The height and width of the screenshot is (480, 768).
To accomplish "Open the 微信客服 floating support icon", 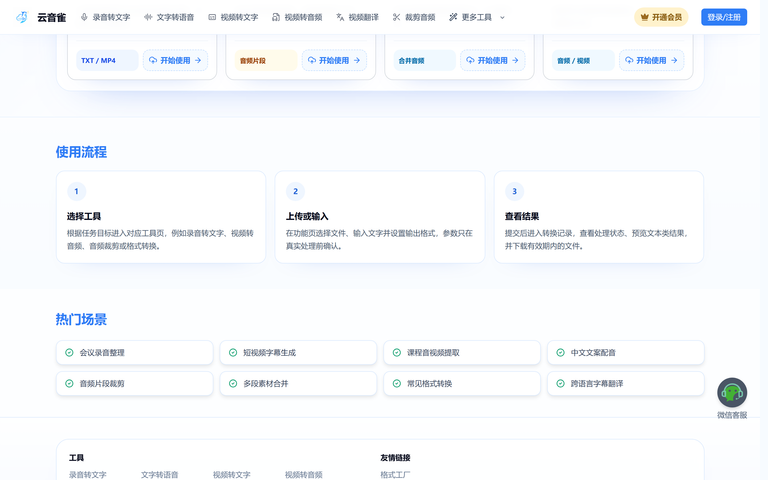I will [x=732, y=392].
